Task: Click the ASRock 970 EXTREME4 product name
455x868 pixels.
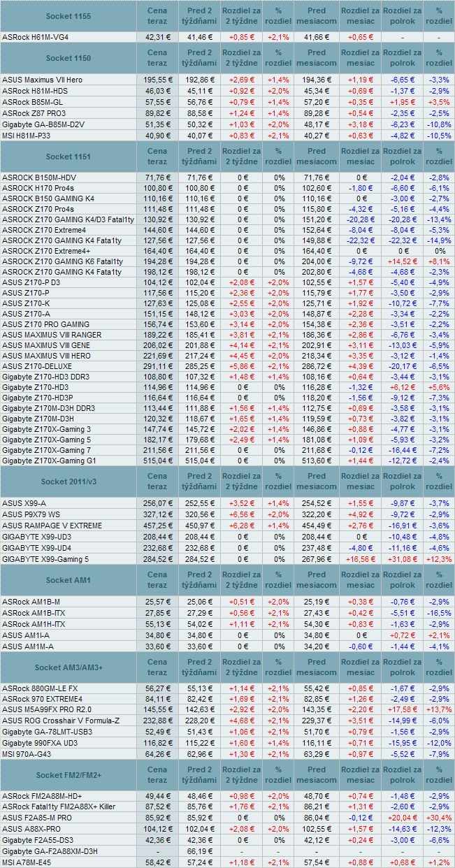Action: click(42, 699)
